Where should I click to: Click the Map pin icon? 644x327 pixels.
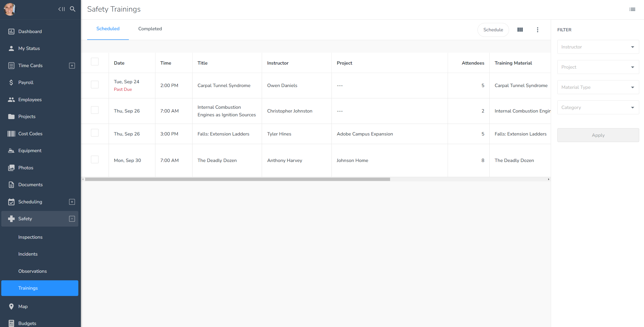pos(11,307)
